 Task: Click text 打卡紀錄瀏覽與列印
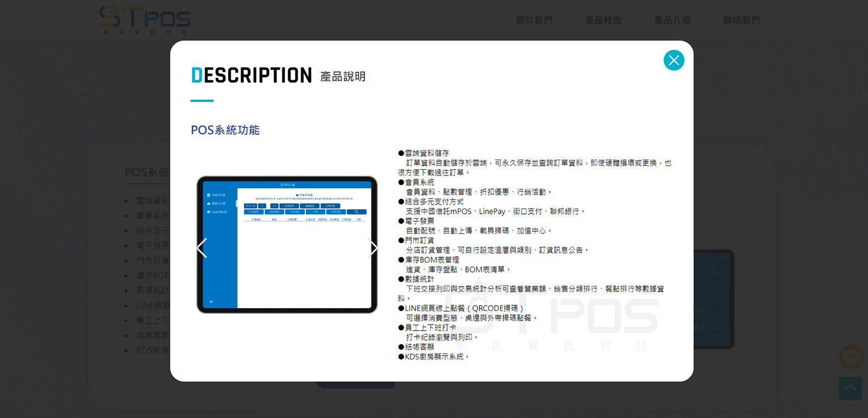coord(442,337)
